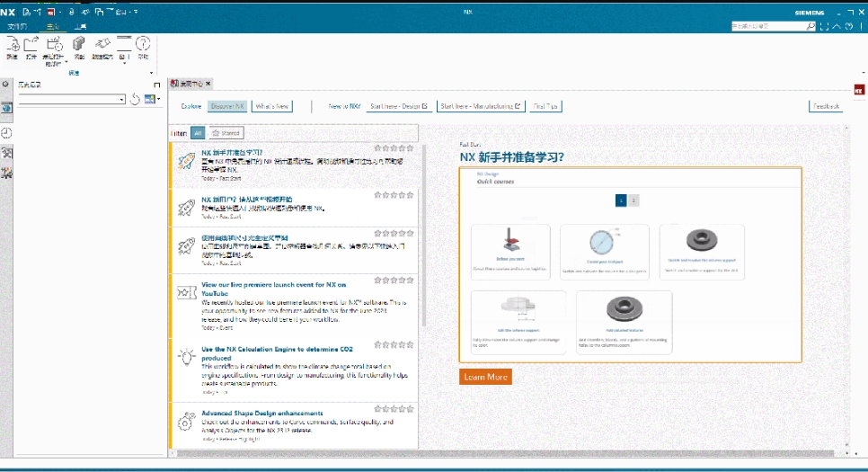The height and width of the screenshot is (472, 868).
Task: Select page 1 of Quick courses
Action: click(x=621, y=200)
